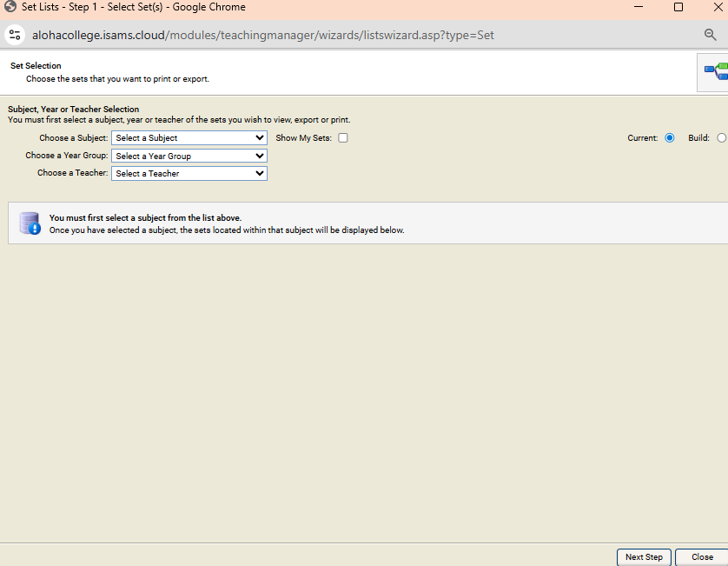
Task: Click the zoom magnifier icon in address bar
Action: (x=710, y=35)
